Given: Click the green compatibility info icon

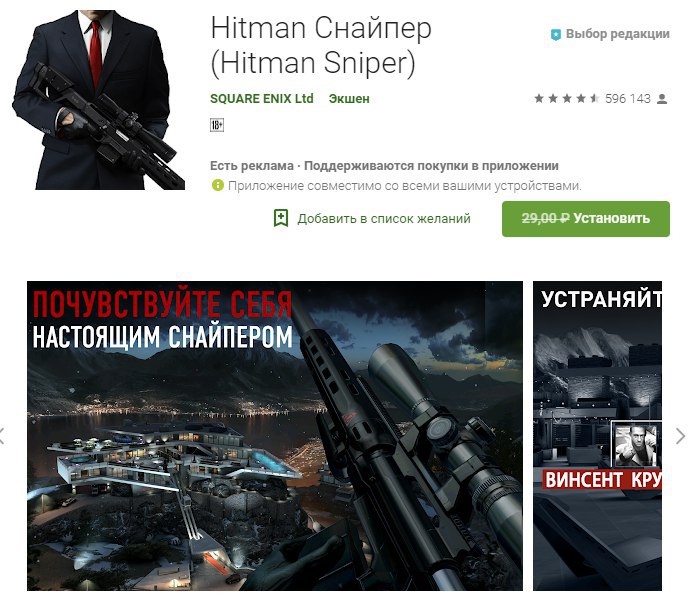Looking at the screenshot, I should [218, 185].
